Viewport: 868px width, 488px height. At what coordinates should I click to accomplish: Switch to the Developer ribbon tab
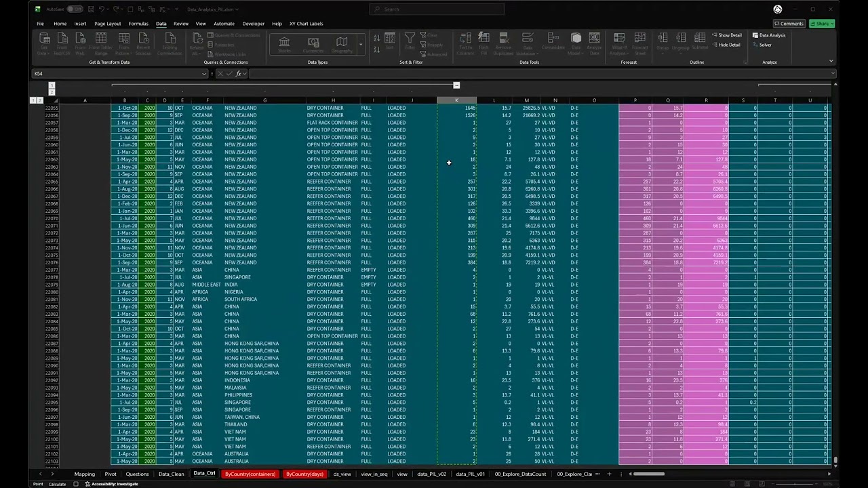[x=254, y=24]
